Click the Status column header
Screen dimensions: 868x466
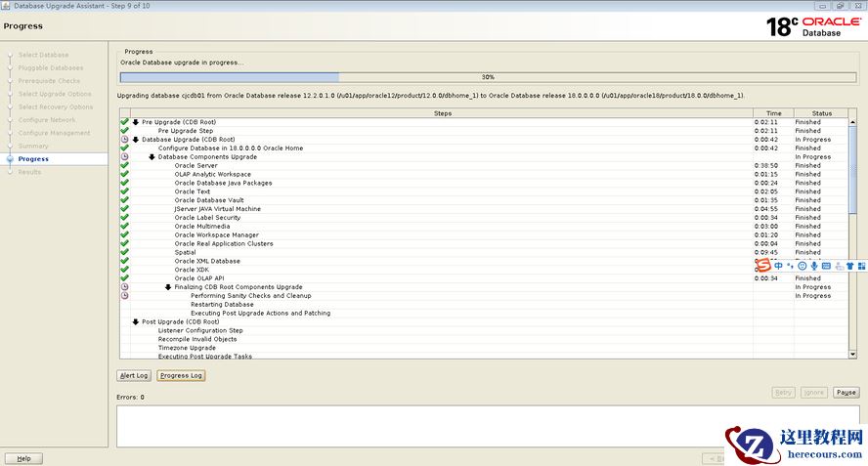(821, 113)
